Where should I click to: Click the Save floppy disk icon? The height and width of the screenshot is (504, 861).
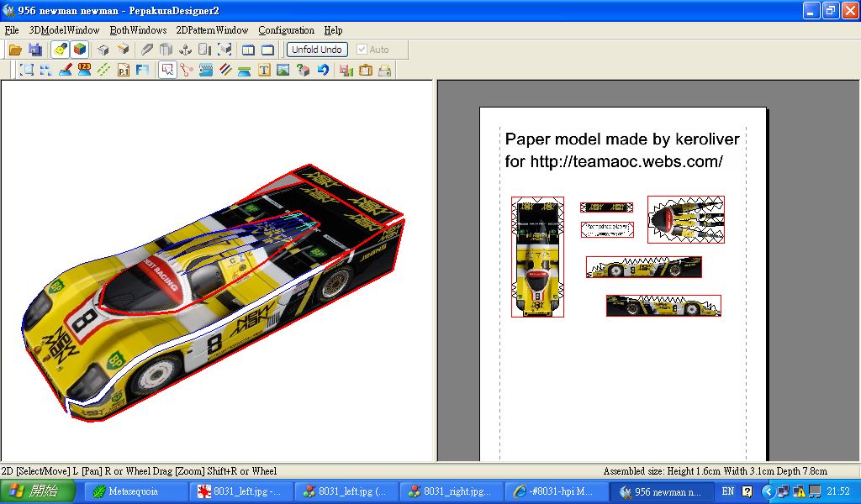35,50
